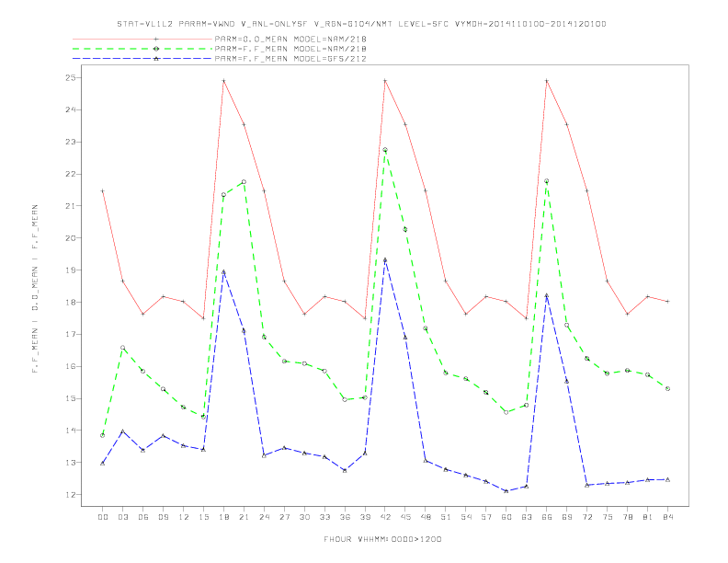This screenshot has width=728, height=563.
Task: Click y-axis tick value 24
Action: pos(71,109)
